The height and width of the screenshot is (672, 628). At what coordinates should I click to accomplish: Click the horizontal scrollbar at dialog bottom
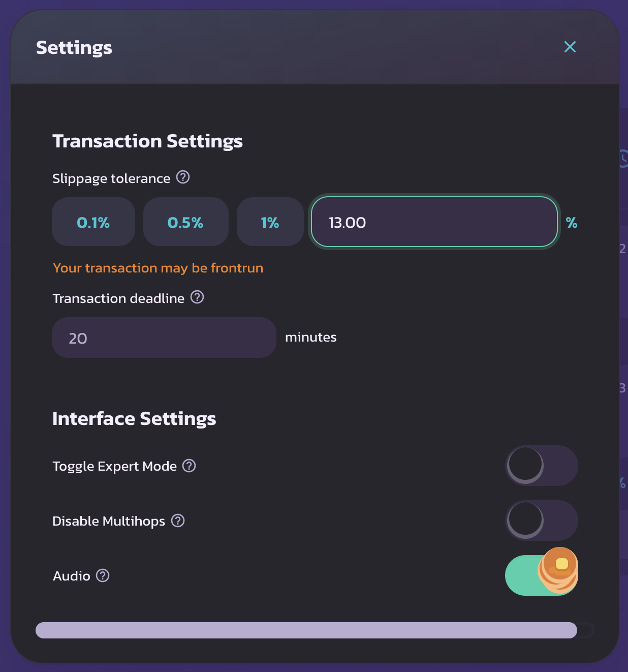pos(306,630)
